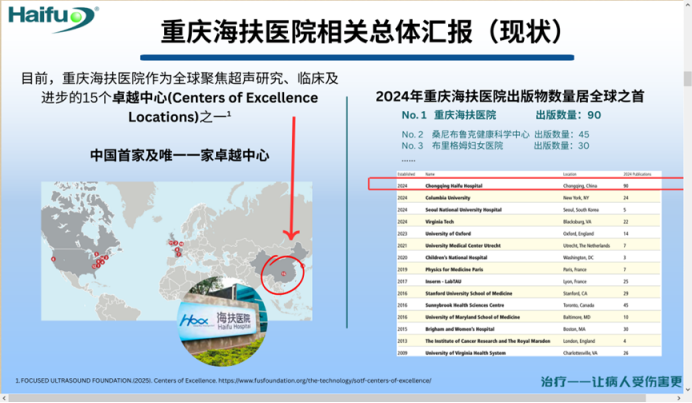Click the paragraph starting 目前，重庆海扶医院作为

180,98
